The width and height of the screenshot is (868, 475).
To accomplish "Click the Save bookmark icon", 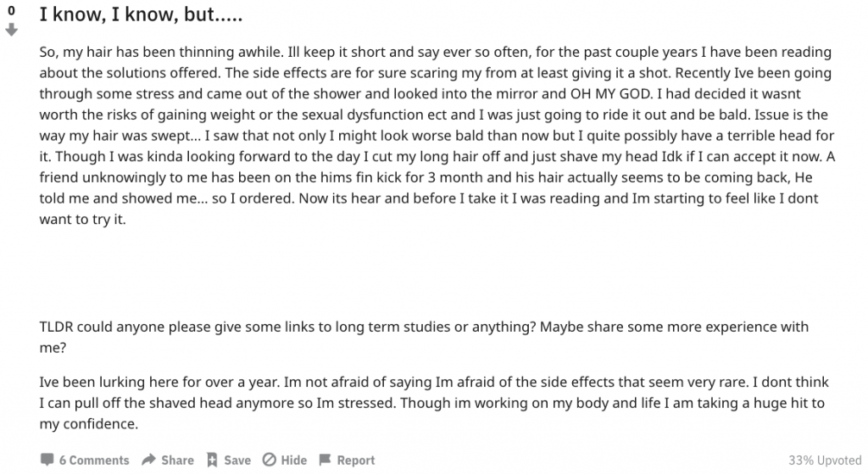I will [x=212, y=460].
